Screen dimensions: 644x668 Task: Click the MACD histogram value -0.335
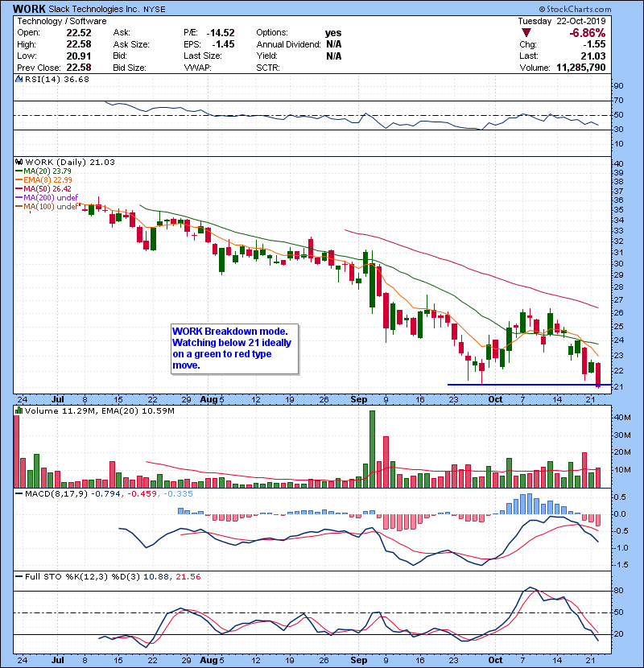[x=177, y=494]
